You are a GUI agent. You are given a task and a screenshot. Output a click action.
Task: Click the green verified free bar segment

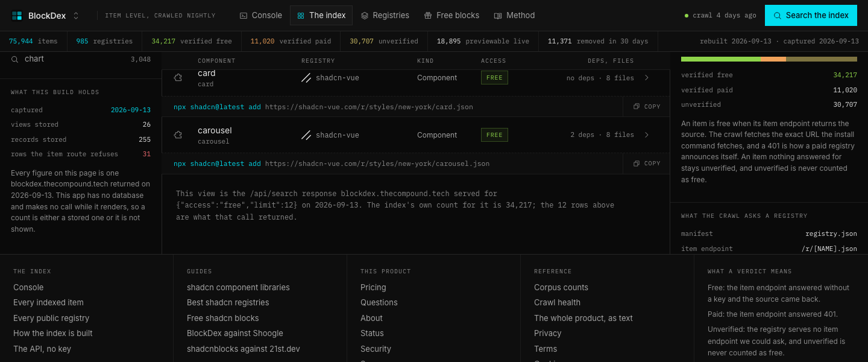point(720,59)
